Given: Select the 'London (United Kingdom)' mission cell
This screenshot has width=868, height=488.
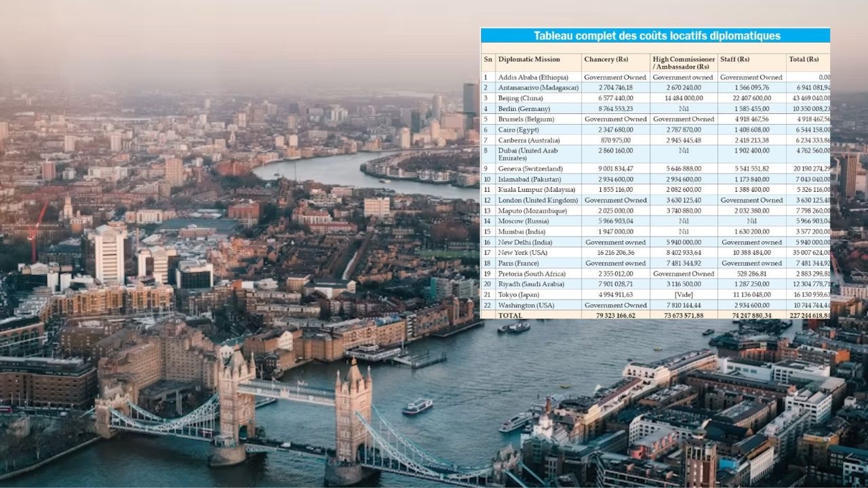Looking at the screenshot, I should [538, 201].
